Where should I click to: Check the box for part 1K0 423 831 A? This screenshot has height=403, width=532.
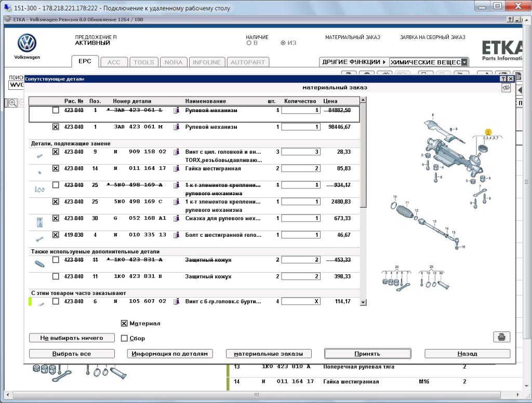[56, 260]
